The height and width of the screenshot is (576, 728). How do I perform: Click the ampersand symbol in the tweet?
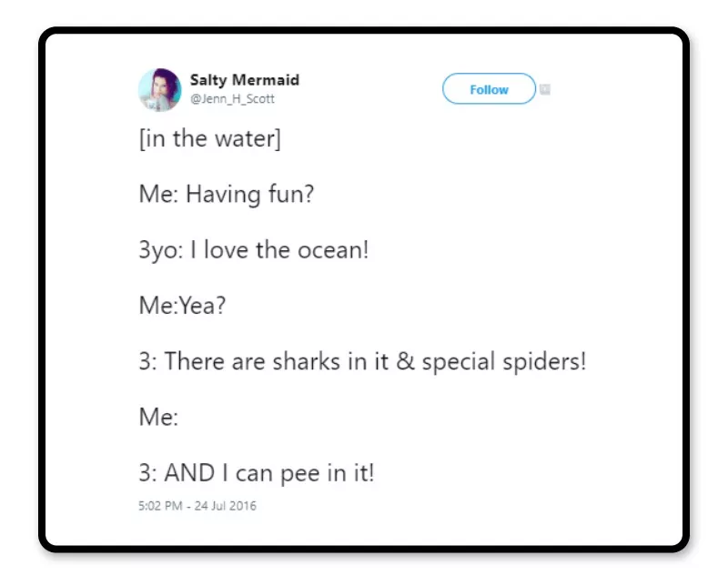pos(405,361)
